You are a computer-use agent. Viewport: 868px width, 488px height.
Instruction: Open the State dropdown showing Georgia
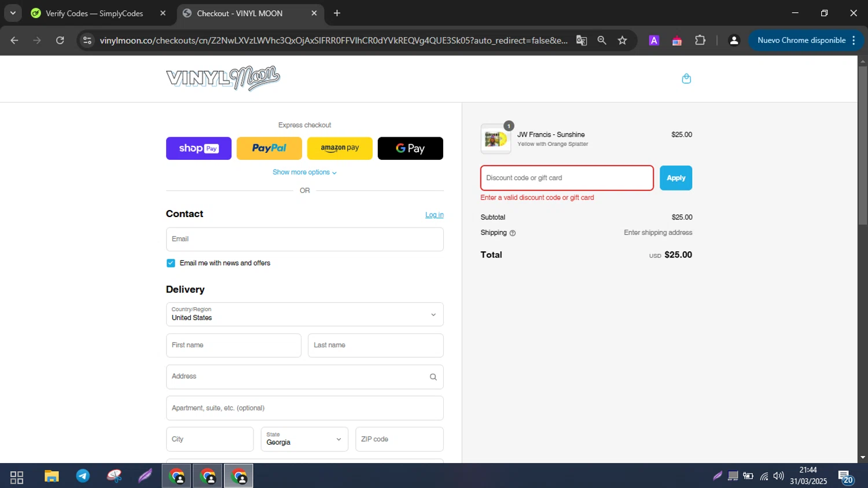[x=304, y=439]
